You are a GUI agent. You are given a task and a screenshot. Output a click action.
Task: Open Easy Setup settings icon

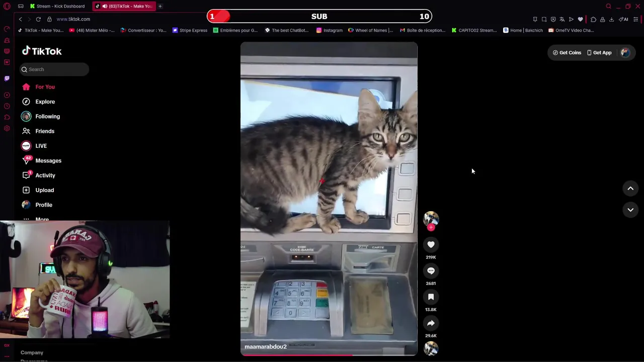coord(636,19)
